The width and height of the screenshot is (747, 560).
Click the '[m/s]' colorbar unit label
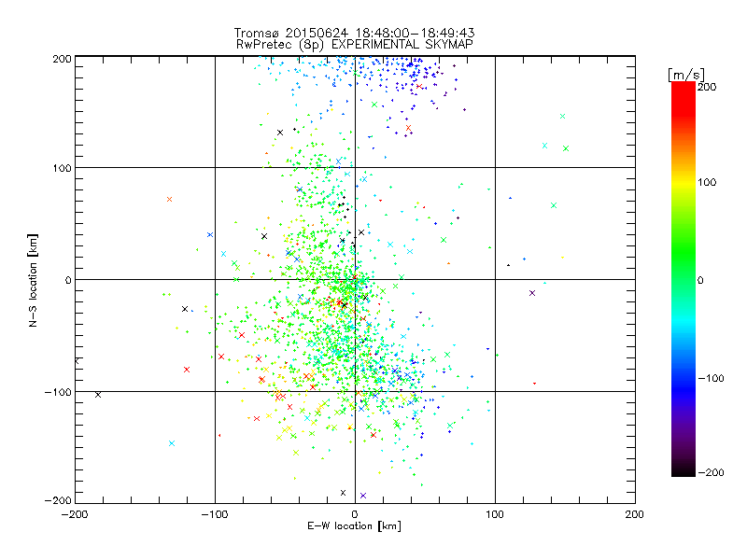(x=686, y=75)
